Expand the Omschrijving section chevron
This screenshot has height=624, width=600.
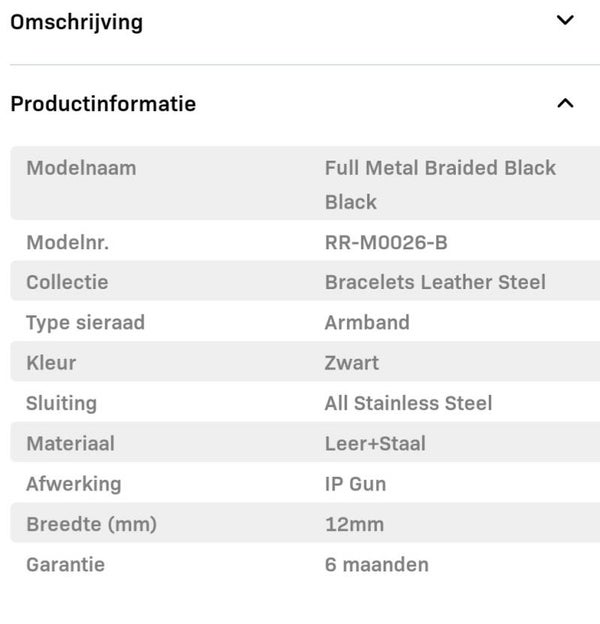tap(565, 21)
